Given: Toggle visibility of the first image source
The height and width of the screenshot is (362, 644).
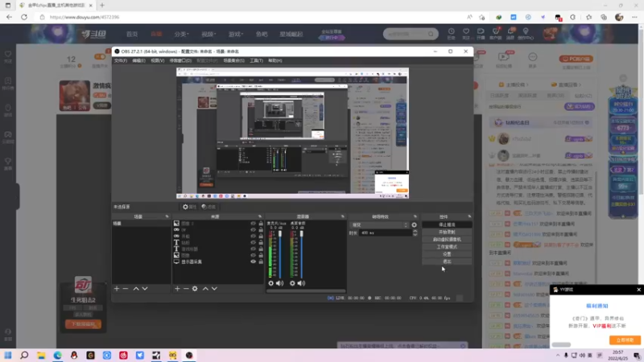Looking at the screenshot, I should (253, 224).
